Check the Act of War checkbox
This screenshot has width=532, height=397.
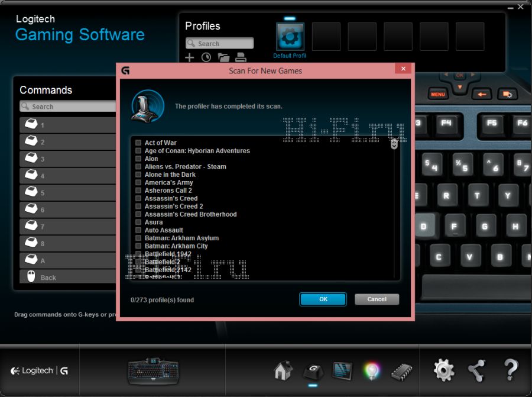(138, 143)
